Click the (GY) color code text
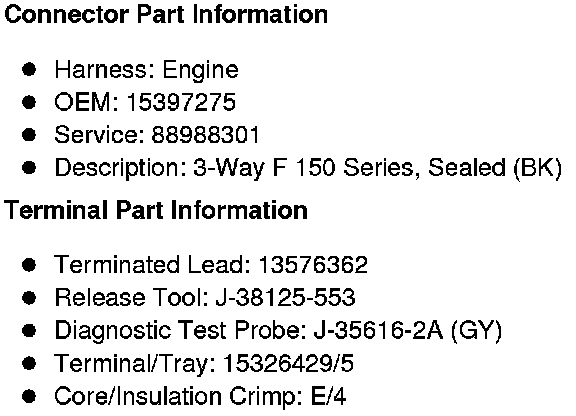This screenshot has width=576, height=416. [476, 330]
